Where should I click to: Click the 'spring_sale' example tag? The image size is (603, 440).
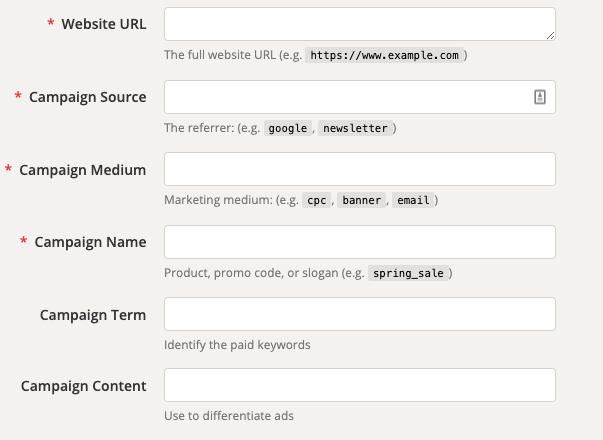point(411,273)
